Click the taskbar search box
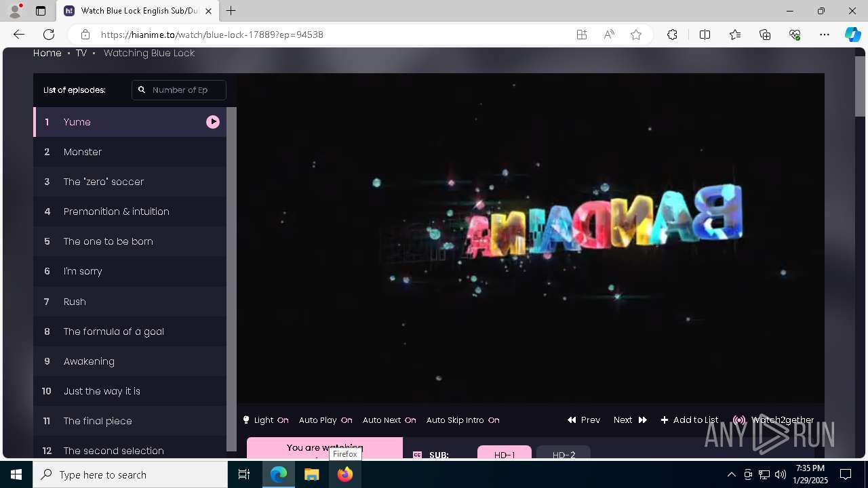Viewport: 868px width, 488px height. coord(130,474)
